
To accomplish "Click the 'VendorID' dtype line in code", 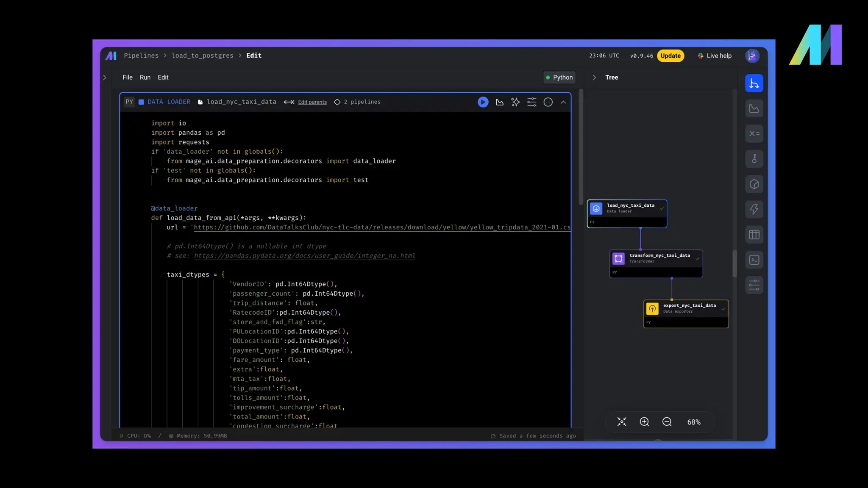I will (283, 284).
